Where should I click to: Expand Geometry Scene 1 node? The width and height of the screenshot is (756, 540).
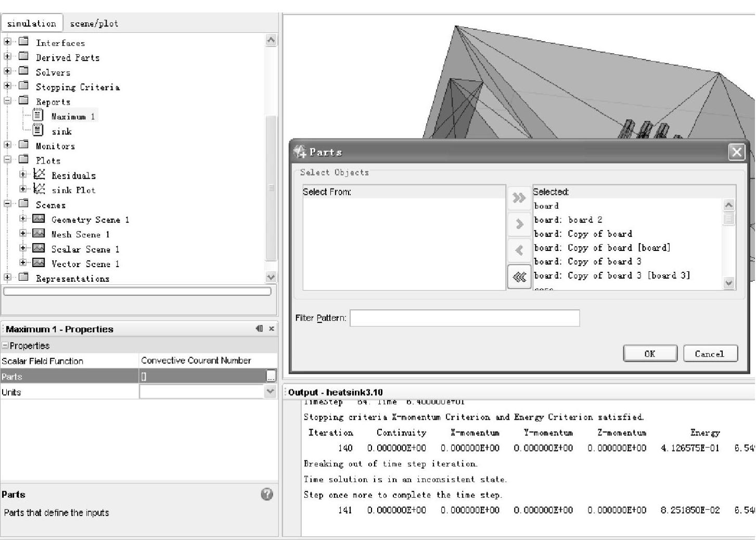[23, 219]
